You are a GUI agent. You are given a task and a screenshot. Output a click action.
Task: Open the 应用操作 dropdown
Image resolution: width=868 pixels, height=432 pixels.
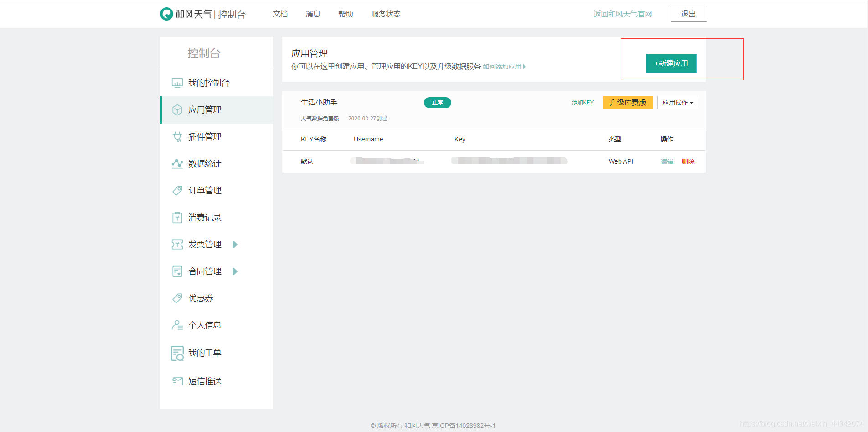(677, 102)
